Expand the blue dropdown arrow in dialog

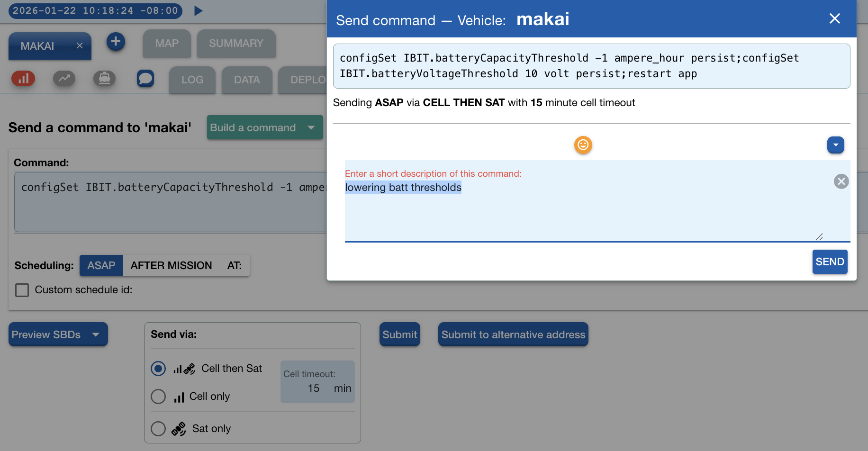click(x=835, y=145)
